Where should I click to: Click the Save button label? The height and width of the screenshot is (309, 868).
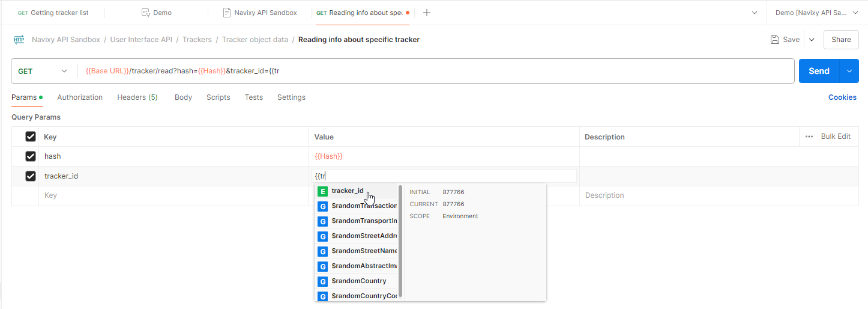791,40
